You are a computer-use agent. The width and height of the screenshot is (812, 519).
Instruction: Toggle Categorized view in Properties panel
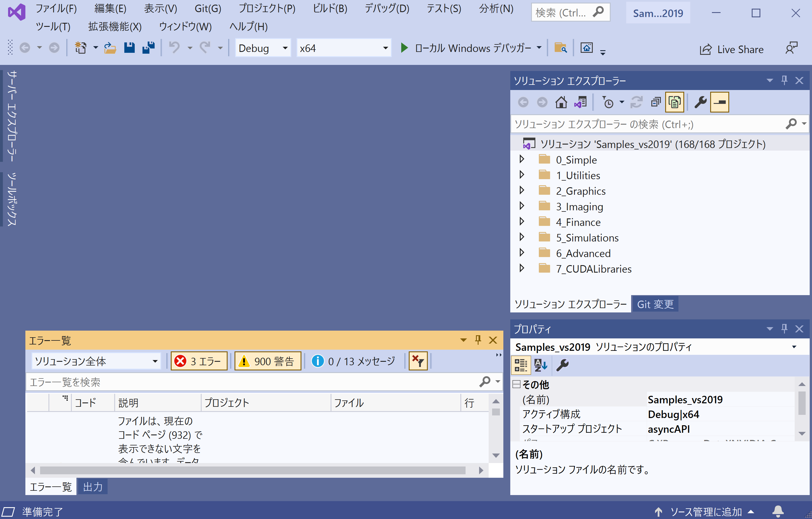pos(521,365)
